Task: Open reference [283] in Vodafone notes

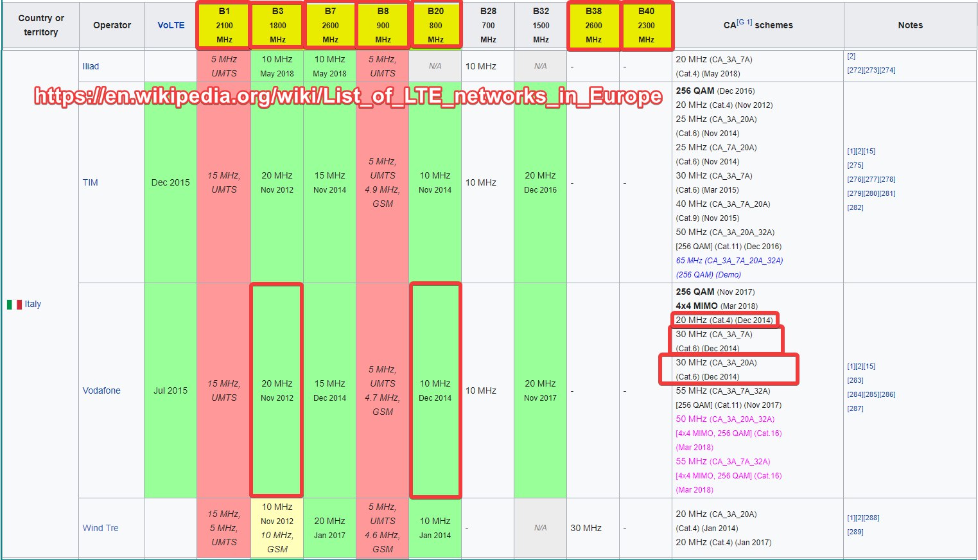Action: click(855, 380)
